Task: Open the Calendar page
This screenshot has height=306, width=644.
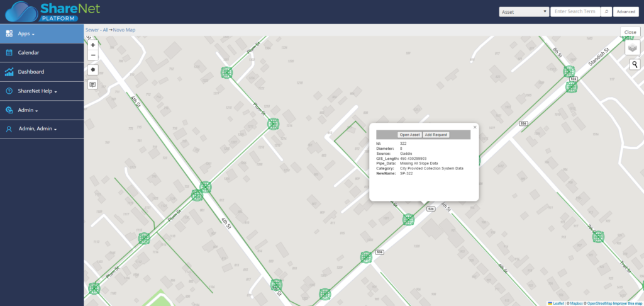Action: (42, 53)
